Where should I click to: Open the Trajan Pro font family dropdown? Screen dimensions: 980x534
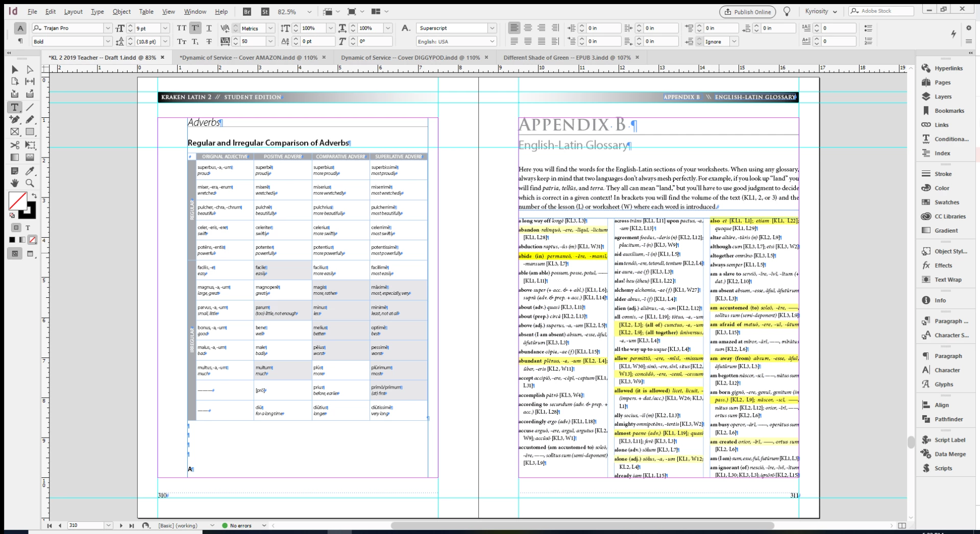(x=108, y=28)
